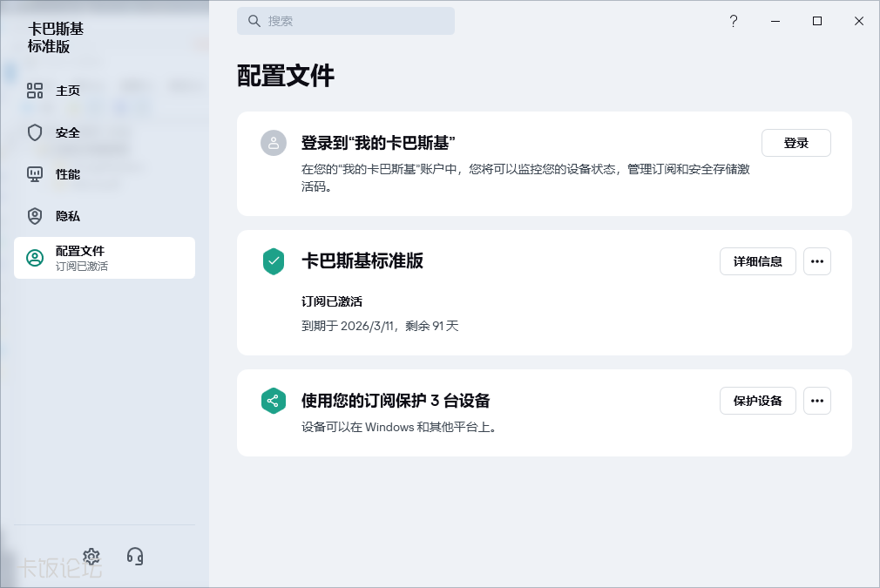Open the 隐私 privacy section

click(68, 216)
